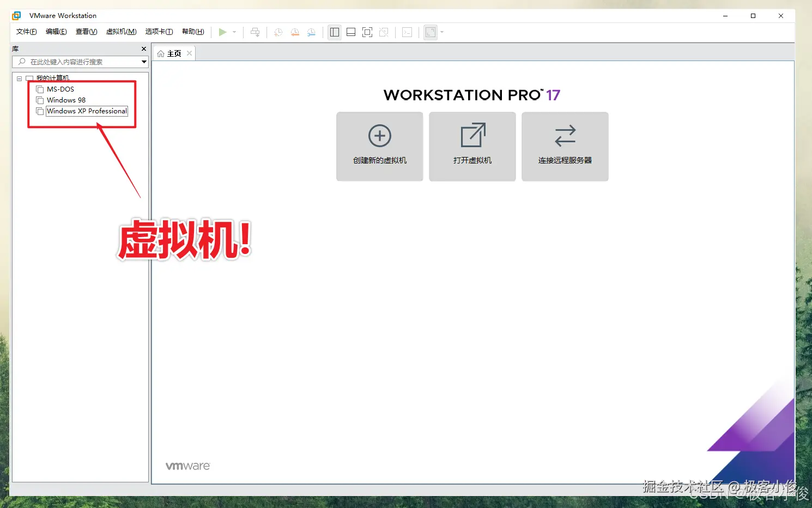The image size is (812, 508).
Task: Close the 主页 tab
Action: coord(189,53)
